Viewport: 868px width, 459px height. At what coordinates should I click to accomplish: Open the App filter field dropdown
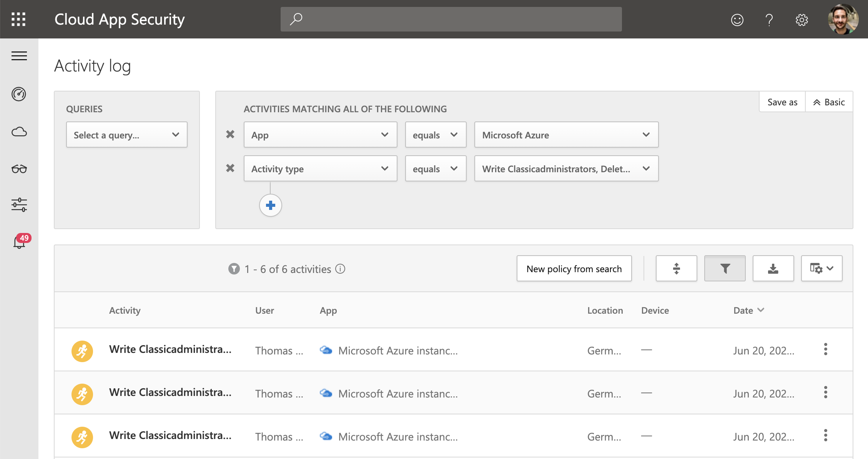[320, 135]
